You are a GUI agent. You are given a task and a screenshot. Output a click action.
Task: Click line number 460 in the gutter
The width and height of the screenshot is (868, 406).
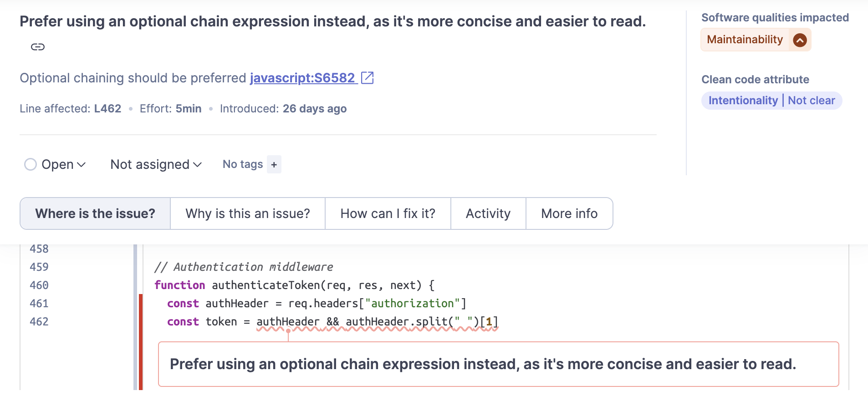[39, 285]
